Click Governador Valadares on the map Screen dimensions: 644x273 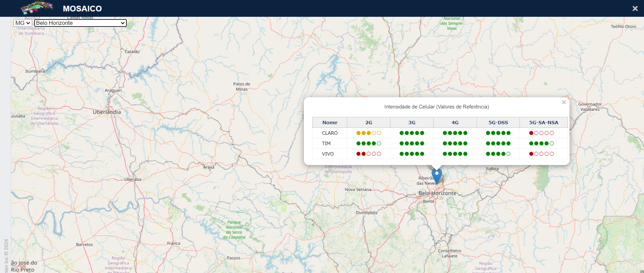click(x=590, y=107)
